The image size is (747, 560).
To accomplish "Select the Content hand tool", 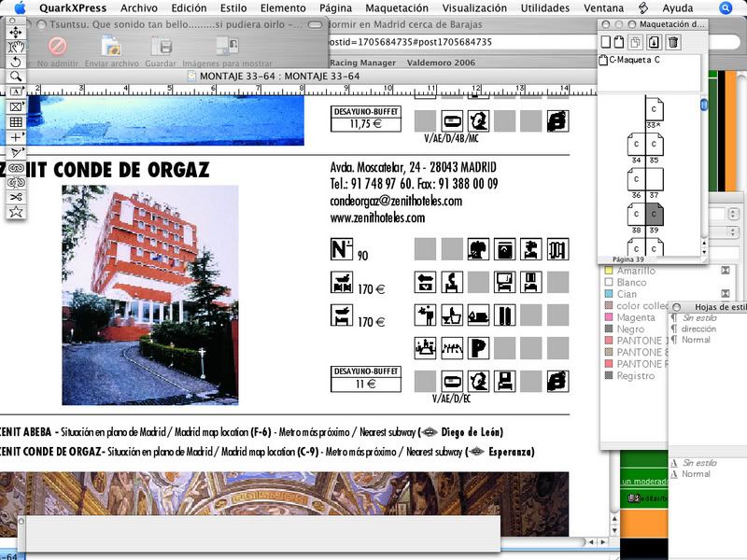I will point(16,48).
